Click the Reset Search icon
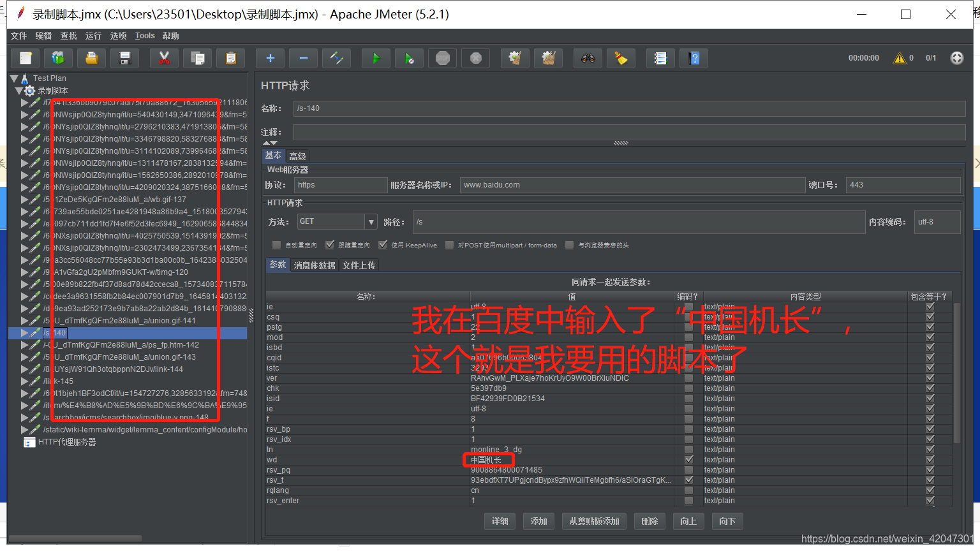 tap(621, 58)
